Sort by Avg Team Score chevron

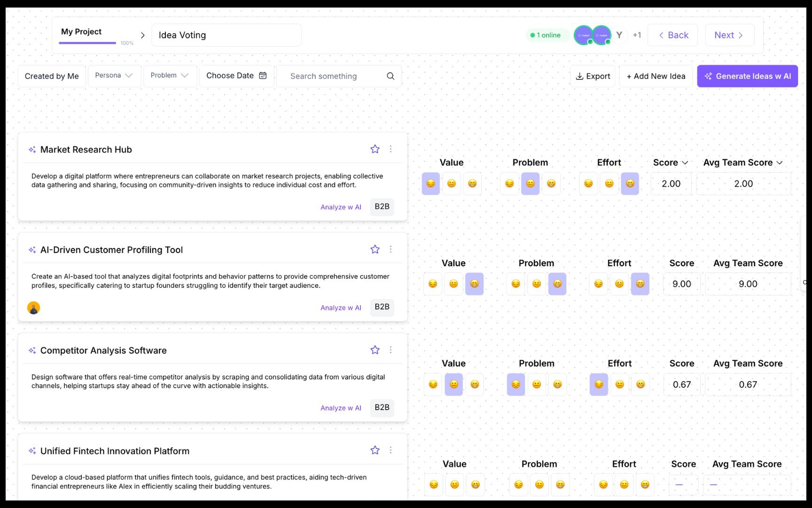coord(780,163)
